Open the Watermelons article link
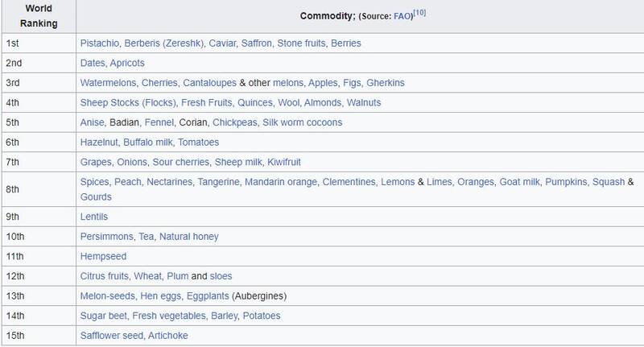Viewport: 644px width, 347px height. 108,83
